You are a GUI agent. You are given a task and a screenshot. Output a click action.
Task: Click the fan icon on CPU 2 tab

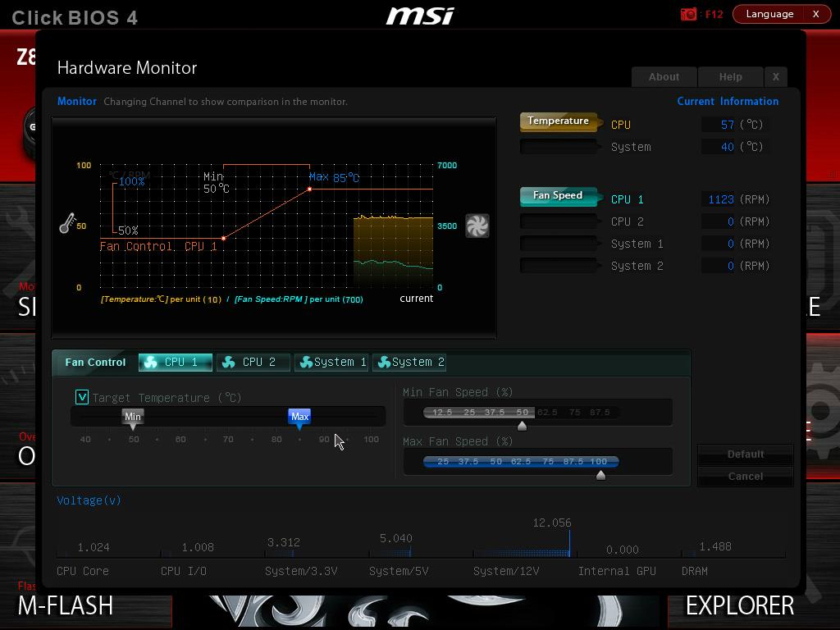click(229, 362)
